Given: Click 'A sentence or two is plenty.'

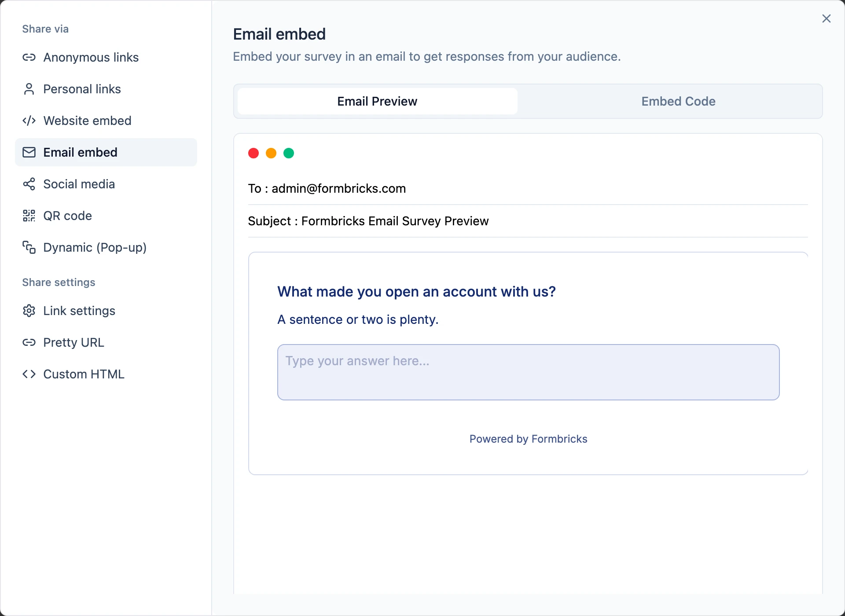Looking at the screenshot, I should click(x=358, y=319).
